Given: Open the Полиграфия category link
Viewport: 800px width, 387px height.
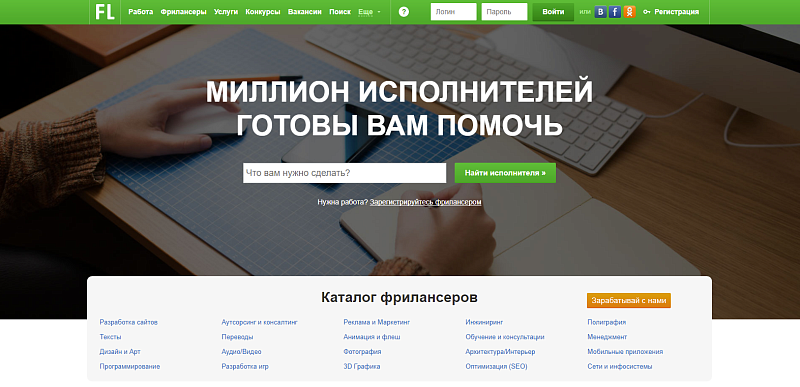Looking at the screenshot, I should click(607, 322).
